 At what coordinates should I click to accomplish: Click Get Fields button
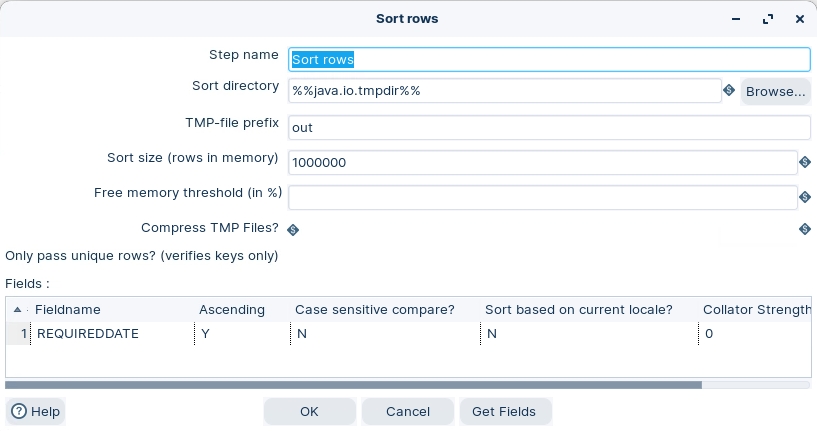click(505, 411)
